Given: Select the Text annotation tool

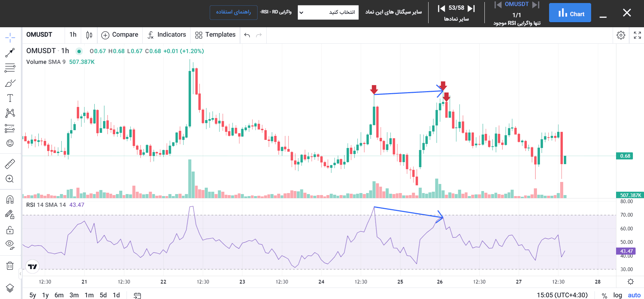Looking at the screenshot, I should coord(10,98).
